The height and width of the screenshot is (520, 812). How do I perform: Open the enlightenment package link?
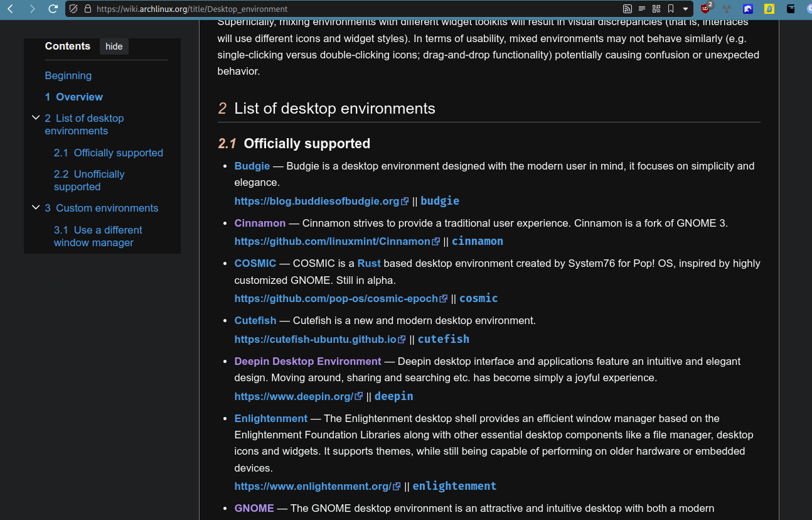coord(454,486)
